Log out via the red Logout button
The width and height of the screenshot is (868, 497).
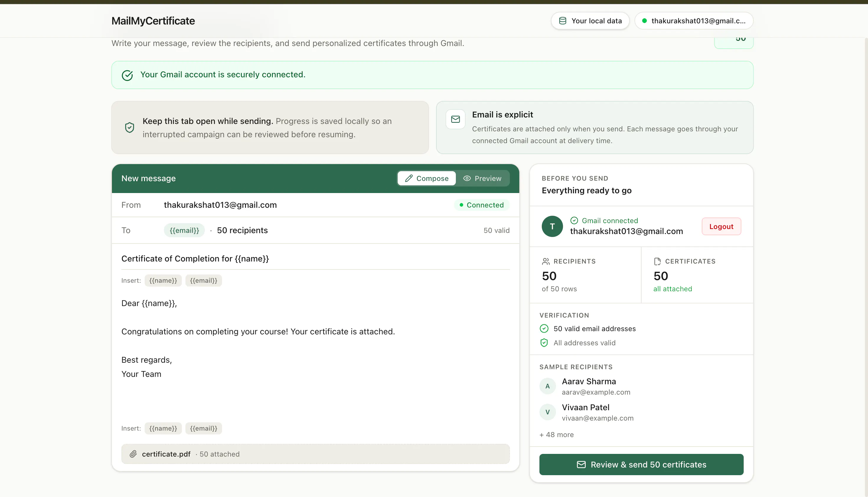click(x=721, y=226)
